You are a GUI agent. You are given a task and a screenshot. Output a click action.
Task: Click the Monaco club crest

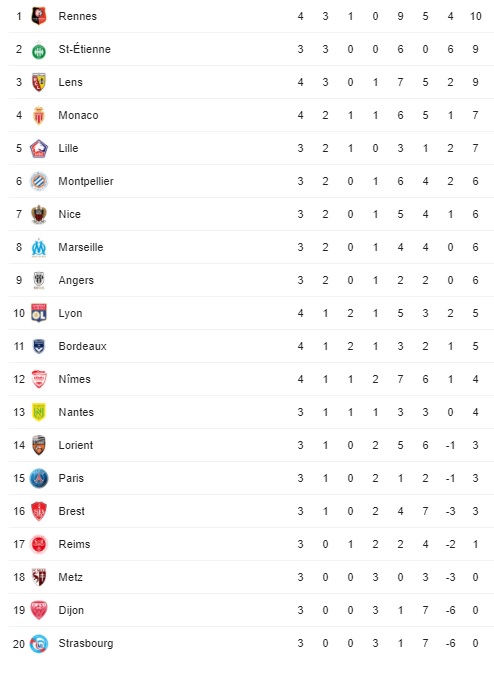click(39, 115)
